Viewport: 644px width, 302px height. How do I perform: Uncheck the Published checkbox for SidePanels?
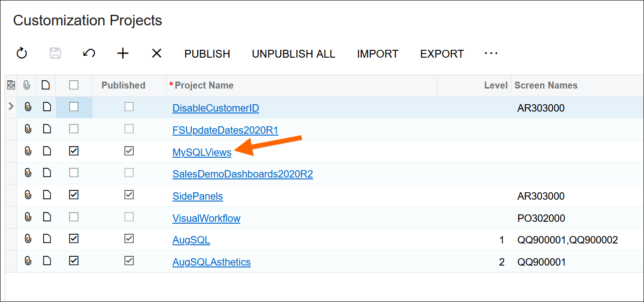coord(129,195)
